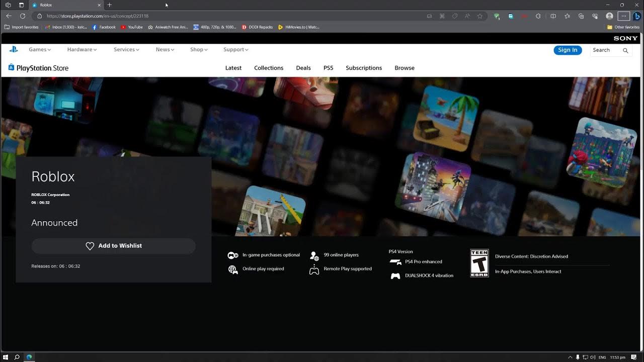Viewport: 644px width, 362px height.
Task: Open the Settings and more ellipsis menu
Action: coord(623,16)
